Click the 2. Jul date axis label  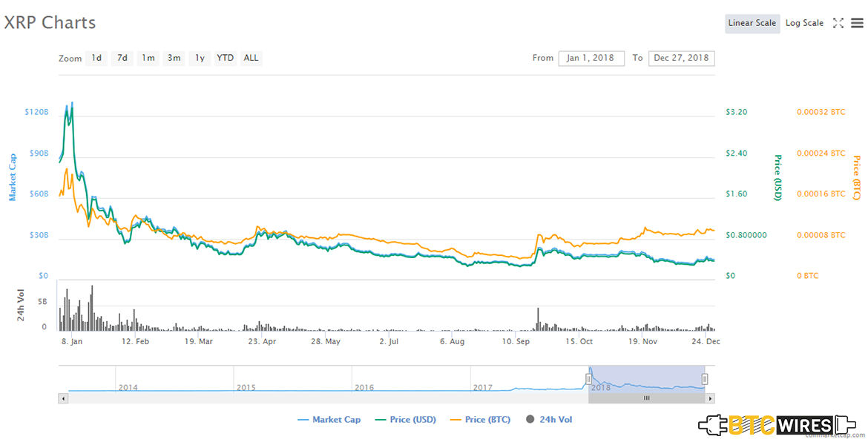[389, 341]
